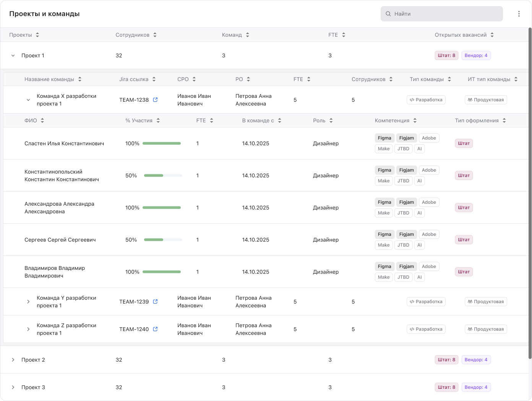Sort members by % Участия
This screenshot has width=532, height=401.
[x=158, y=120]
